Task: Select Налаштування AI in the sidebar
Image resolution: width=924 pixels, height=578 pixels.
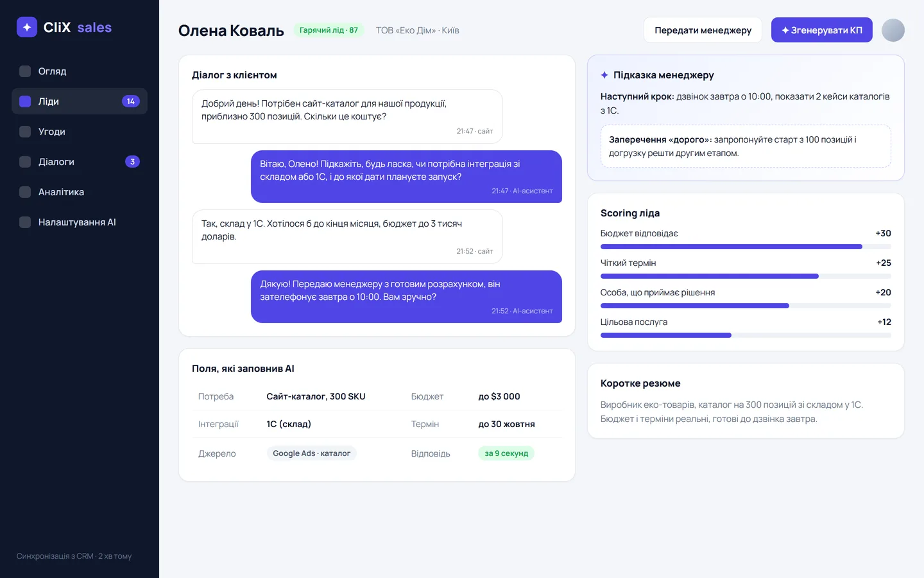Action: 80,222
